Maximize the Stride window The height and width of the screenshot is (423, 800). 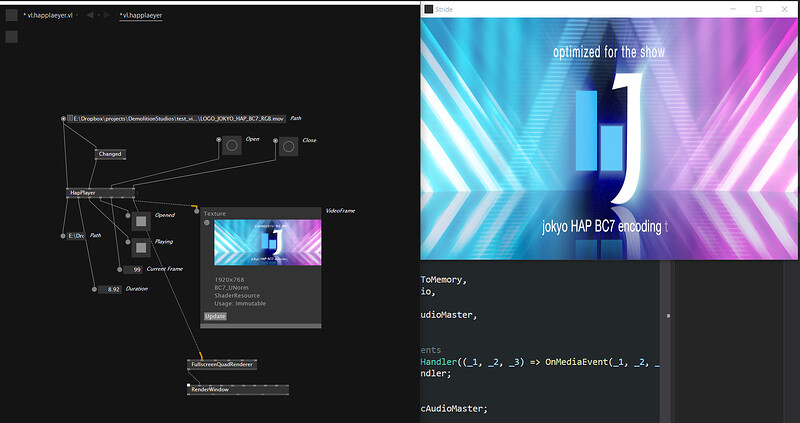[x=759, y=9]
